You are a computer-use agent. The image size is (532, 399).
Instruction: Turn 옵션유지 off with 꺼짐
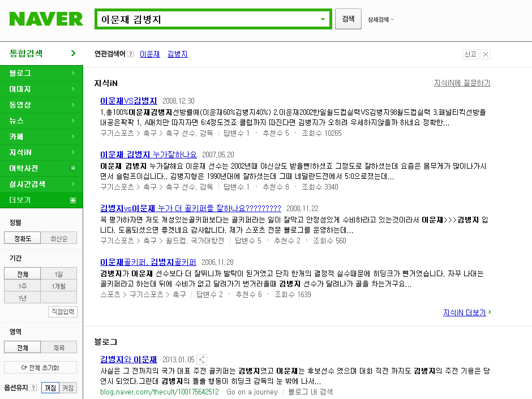click(x=50, y=388)
